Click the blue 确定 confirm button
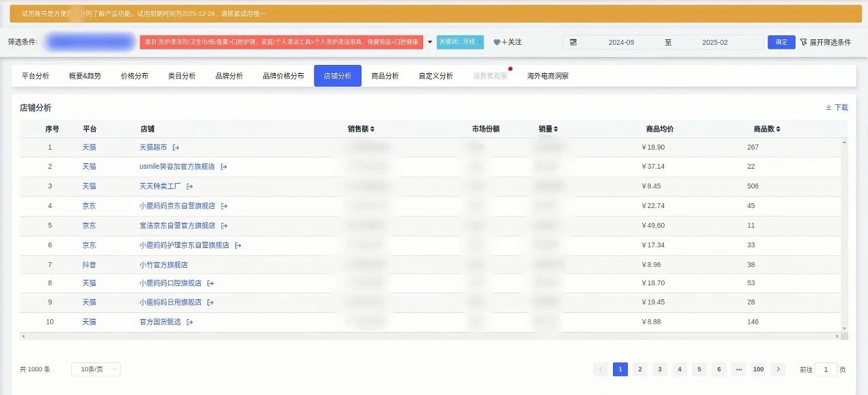The height and width of the screenshot is (395, 868). pos(781,42)
